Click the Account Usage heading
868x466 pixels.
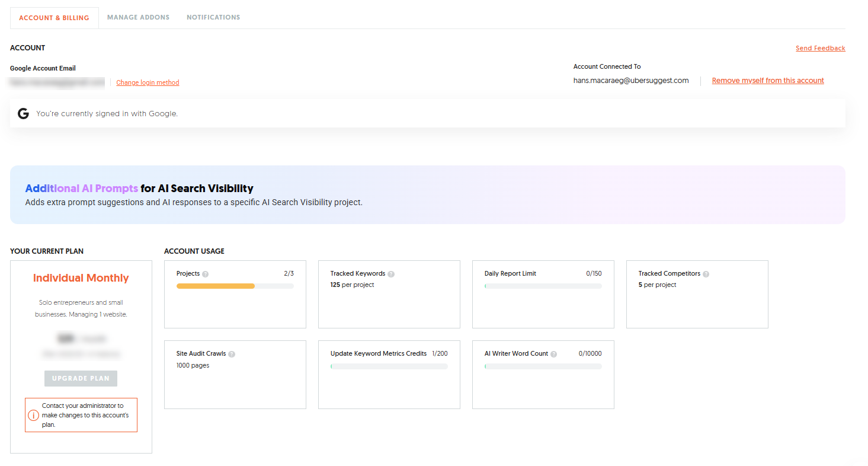[194, 251]
